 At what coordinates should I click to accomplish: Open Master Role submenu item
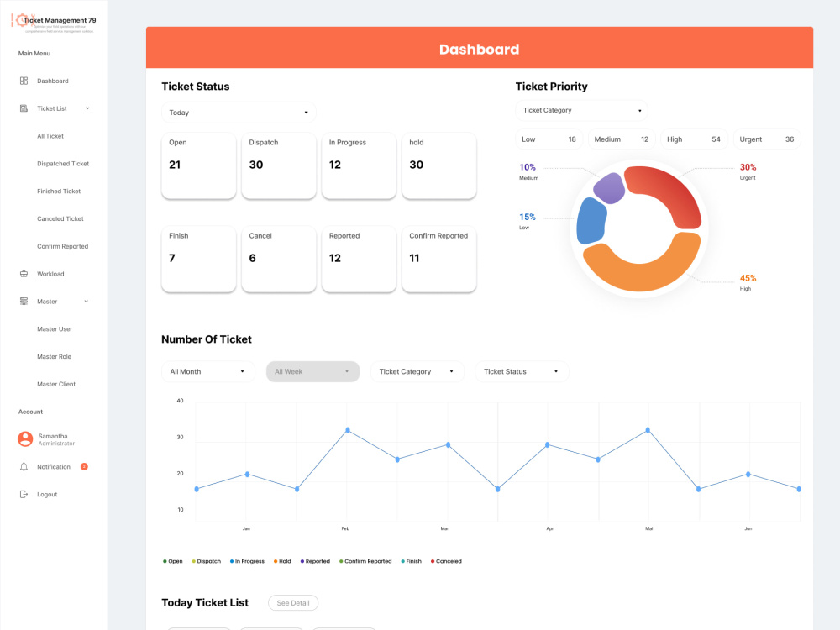(54, 356)
